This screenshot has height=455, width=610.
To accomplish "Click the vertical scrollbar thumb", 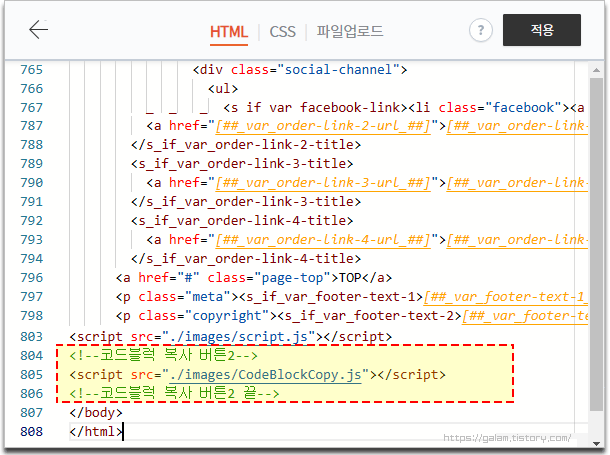I will pyautogui.click(x=596, y=244).
